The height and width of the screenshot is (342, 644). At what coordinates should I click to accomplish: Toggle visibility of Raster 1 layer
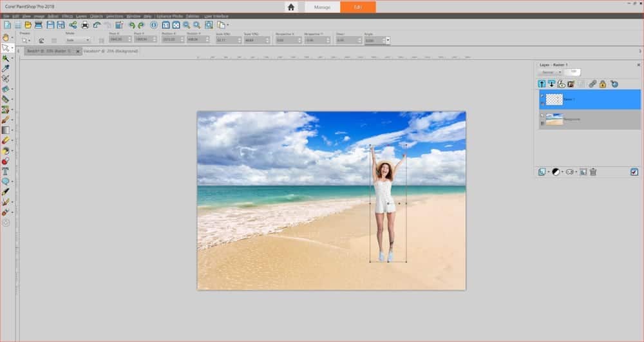click(542, 95)
